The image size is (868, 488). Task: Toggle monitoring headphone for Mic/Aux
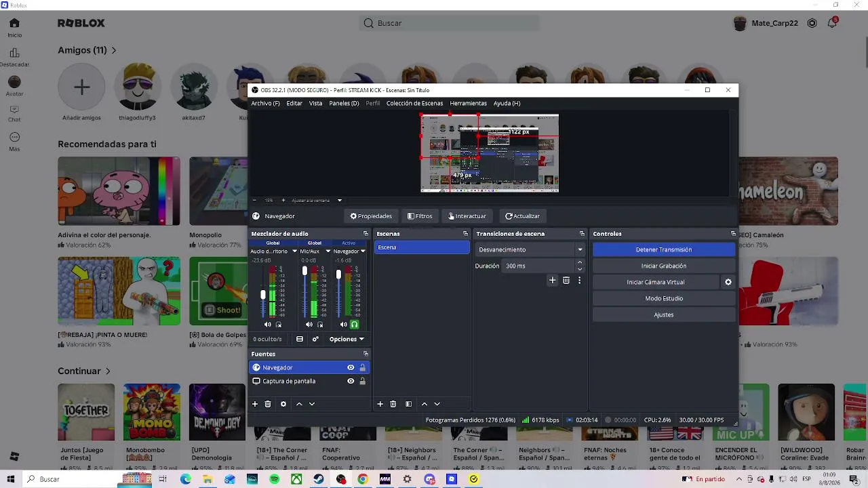(x=320, y=325)
